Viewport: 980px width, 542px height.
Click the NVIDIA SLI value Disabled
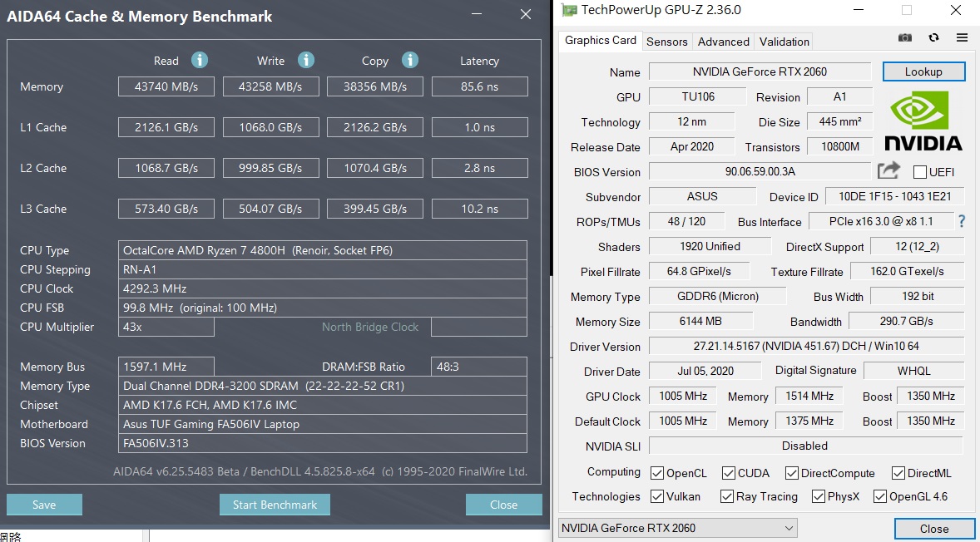tap(805, 446)
